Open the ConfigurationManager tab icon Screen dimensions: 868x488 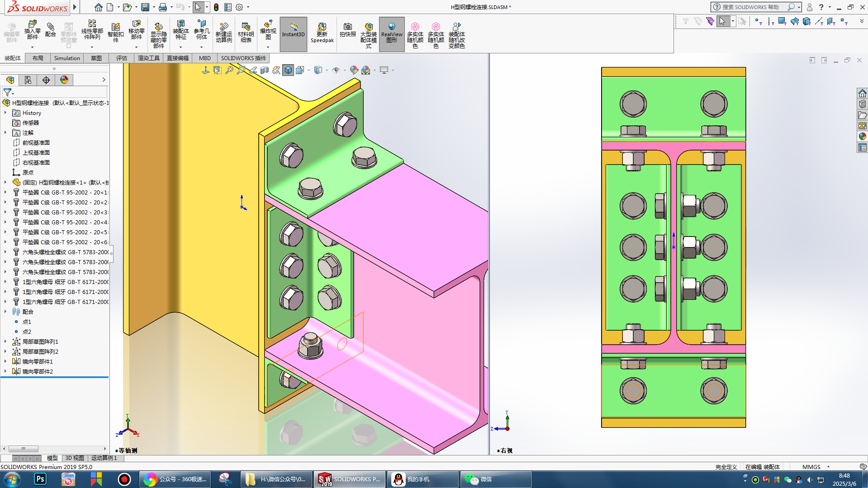[46, 80]
